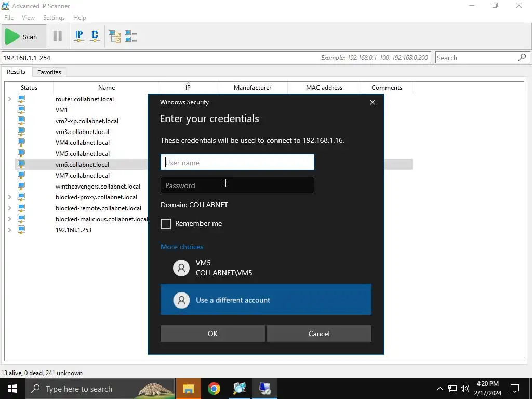Click the More choices link
This screenshot has height=399, width=532.
click(x=182, y=247)
